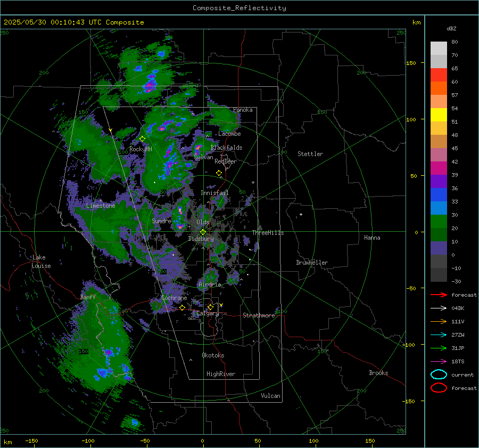Click the cyan current oval icon
The width and height of the screenshot is (479, 448).
(439, 374)
